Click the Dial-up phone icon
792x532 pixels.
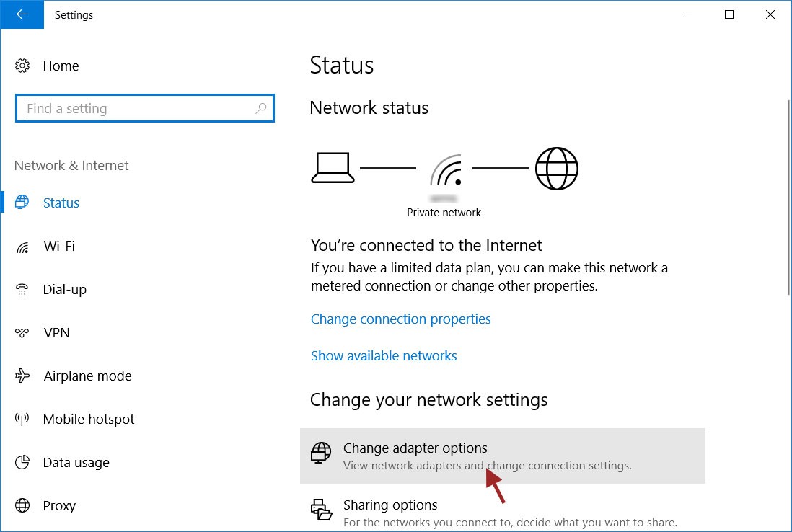coord(22,289)
